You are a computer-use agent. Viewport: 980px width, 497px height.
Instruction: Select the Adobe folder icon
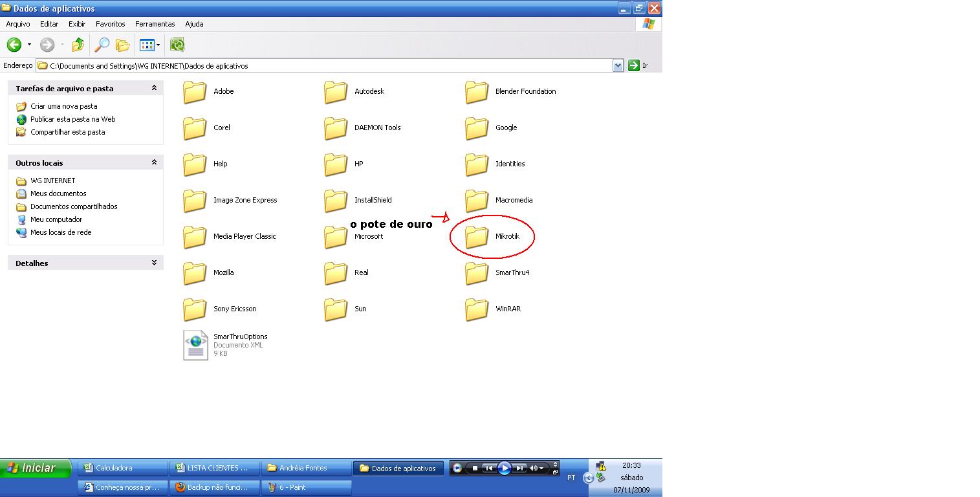[x=195, y=92]
